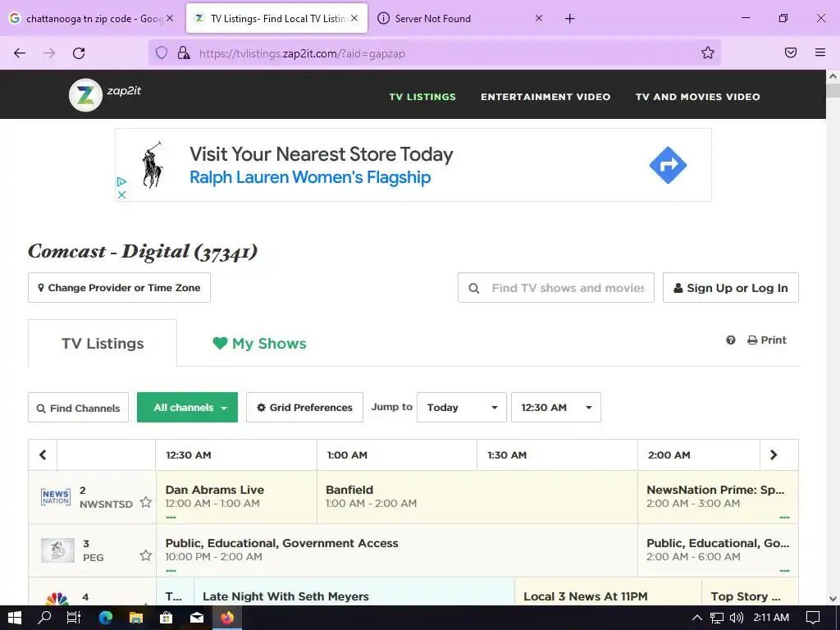Image resolution: width=840 pixels, height=630 pixels.
Task: Open Grid Preferences button
Action: click(304, 407)
